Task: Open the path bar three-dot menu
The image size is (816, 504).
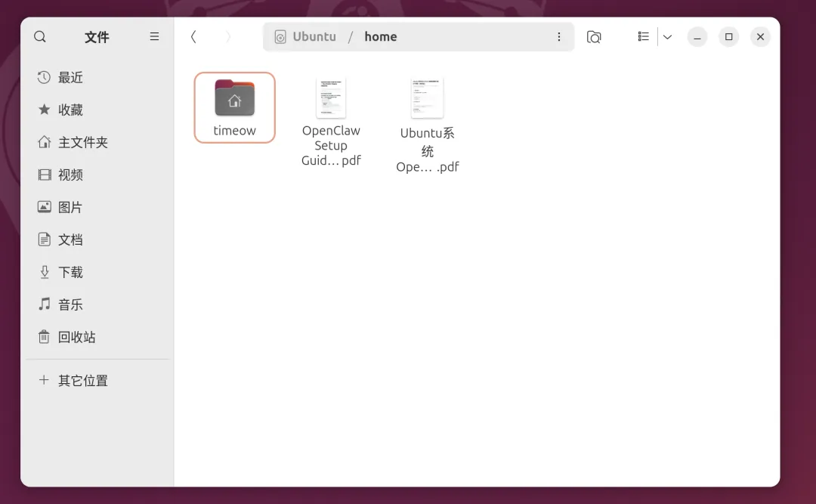Action: click(x=558, y=36)
